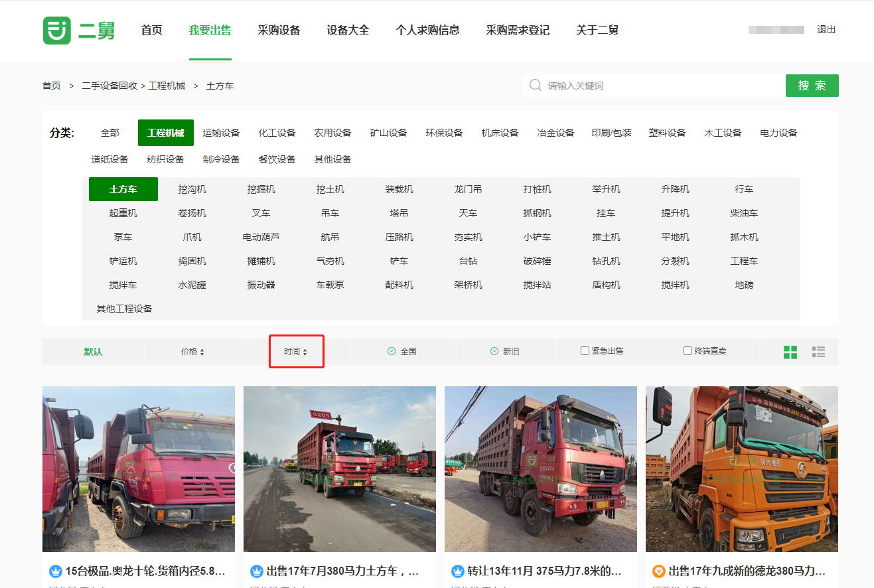The height and width of the screenshot is (588, 874).
Task: Sort listings by 时间
Action: pos(296,352)
